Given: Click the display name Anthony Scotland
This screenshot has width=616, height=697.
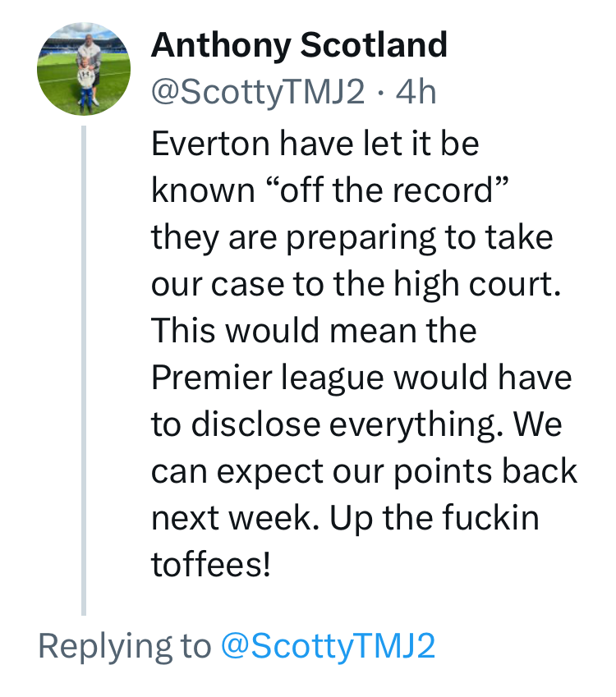Looking at the screenshot, I should [x=299, y=45].
